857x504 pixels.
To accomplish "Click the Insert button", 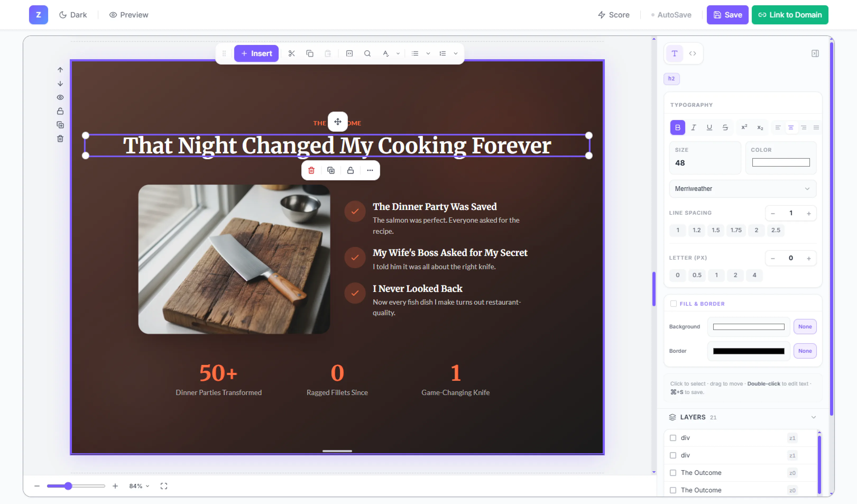I will [x=256, y=53].
